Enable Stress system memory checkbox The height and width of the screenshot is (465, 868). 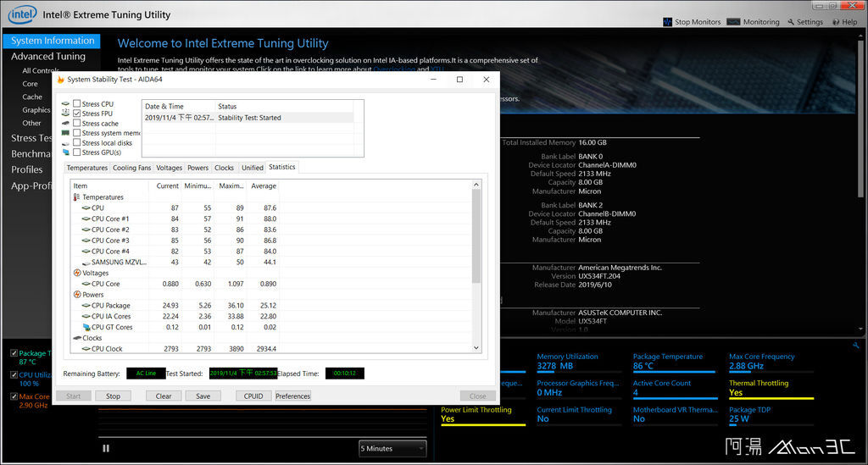[x=77, y=133]
